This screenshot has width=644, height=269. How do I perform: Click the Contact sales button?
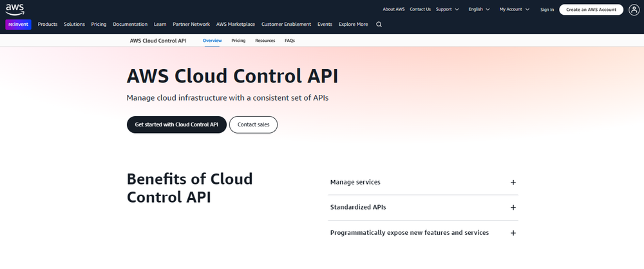(253, 125)
